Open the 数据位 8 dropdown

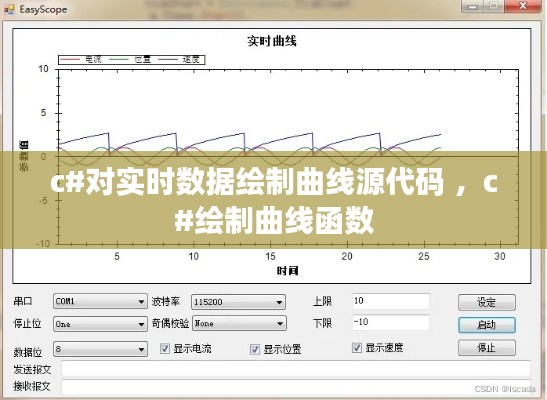100,349
